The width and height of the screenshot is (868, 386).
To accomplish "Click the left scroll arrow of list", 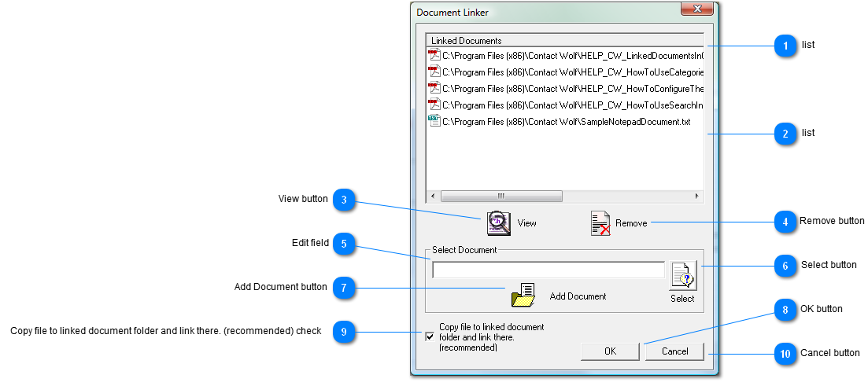I will point(432,196).
